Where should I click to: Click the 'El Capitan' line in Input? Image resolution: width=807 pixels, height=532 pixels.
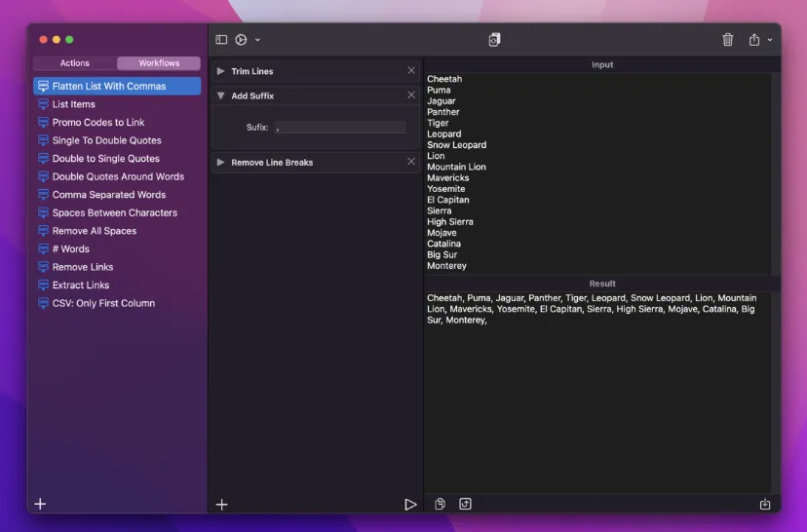[x=447, y=200]
